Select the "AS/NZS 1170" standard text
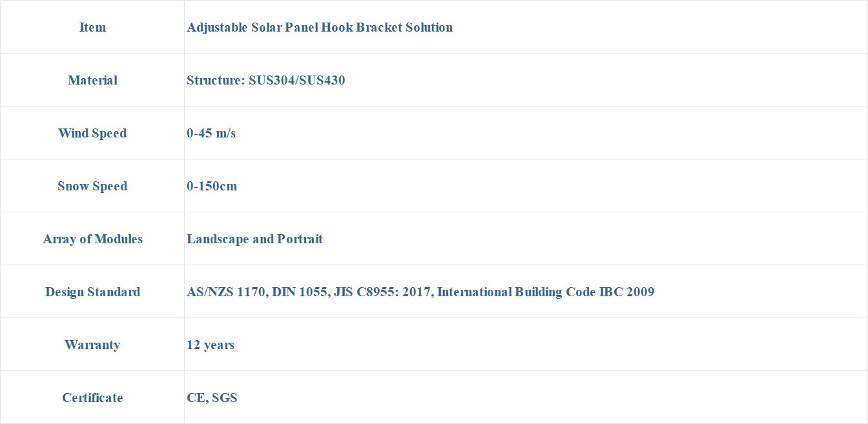The image size is (868, 424). (x=226, y=292)
